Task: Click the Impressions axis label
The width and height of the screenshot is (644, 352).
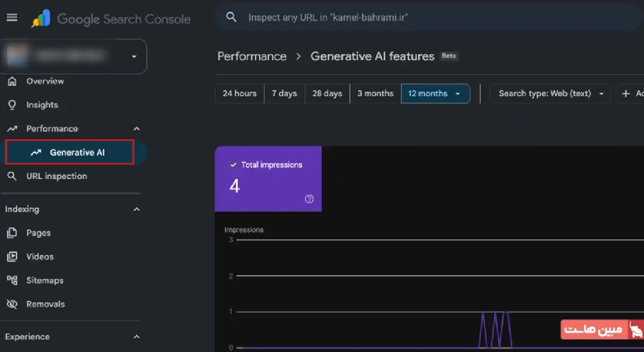Action: click(x=244, y=230)
